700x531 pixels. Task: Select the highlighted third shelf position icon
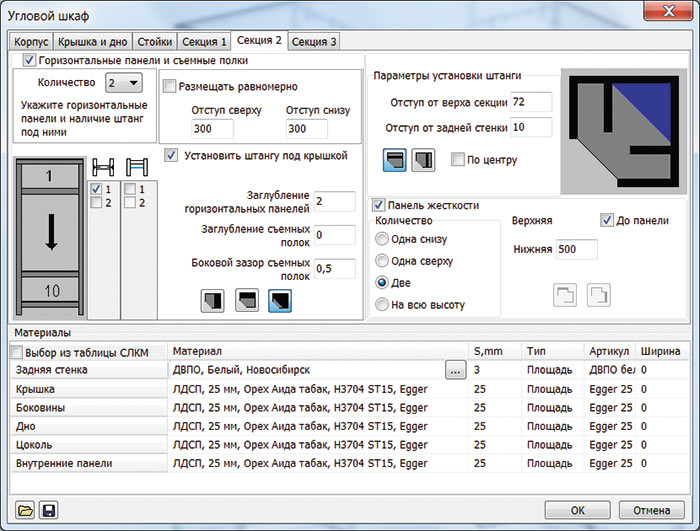pos(281,300)
